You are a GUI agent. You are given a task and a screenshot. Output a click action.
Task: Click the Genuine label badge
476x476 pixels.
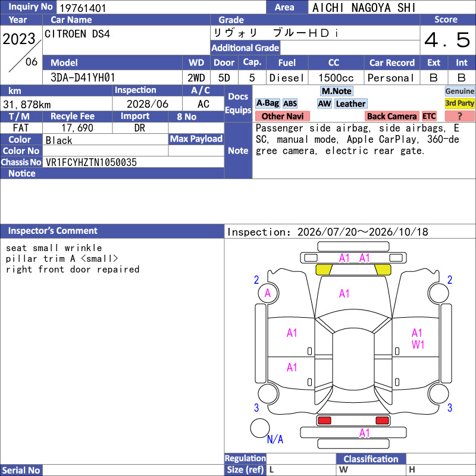point(459,91)
